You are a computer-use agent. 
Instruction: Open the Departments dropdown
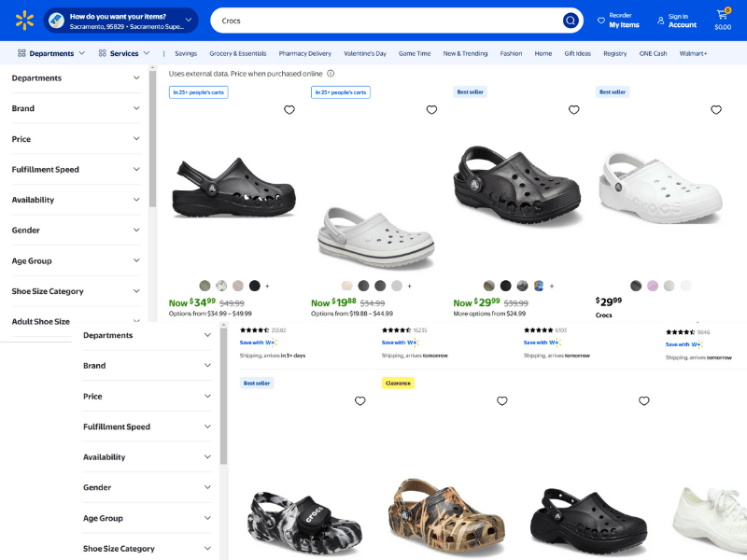[x=51, y=53]
